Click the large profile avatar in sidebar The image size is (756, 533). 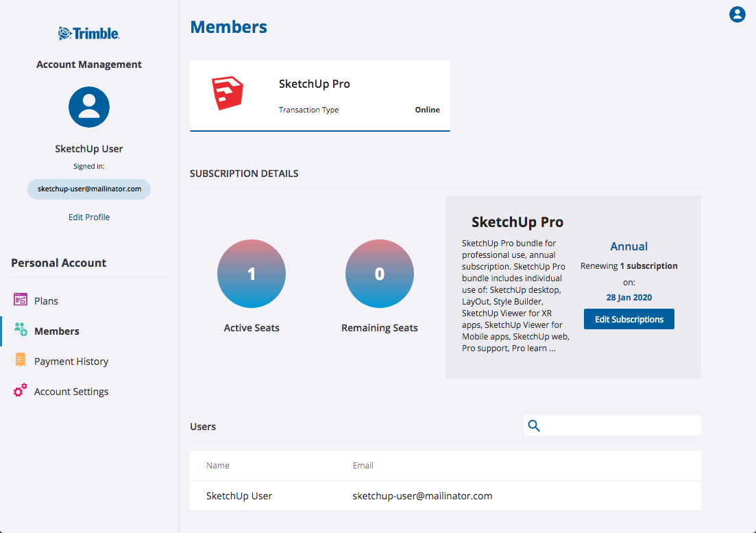[89, 107]
